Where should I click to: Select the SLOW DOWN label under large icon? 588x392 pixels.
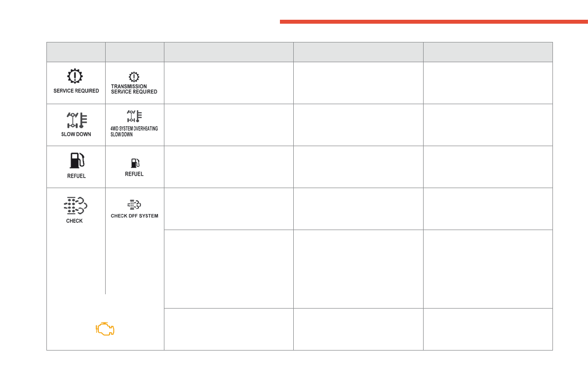[76, 134]
